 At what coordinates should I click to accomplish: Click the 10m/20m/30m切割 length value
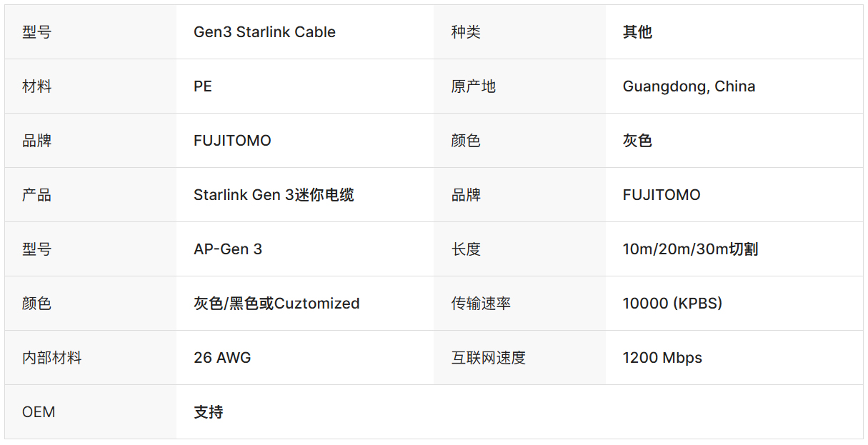690,249
